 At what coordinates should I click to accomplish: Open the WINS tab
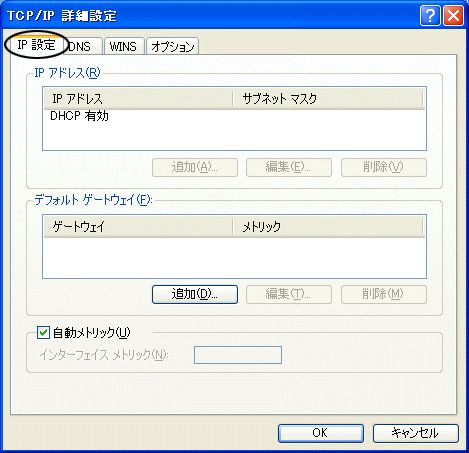tap(124, 46)
